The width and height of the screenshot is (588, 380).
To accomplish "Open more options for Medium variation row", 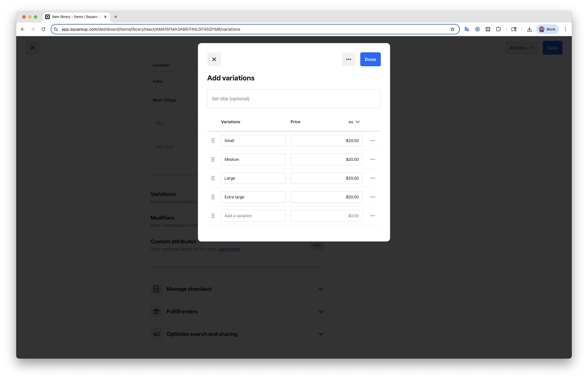I will [373, 159].
